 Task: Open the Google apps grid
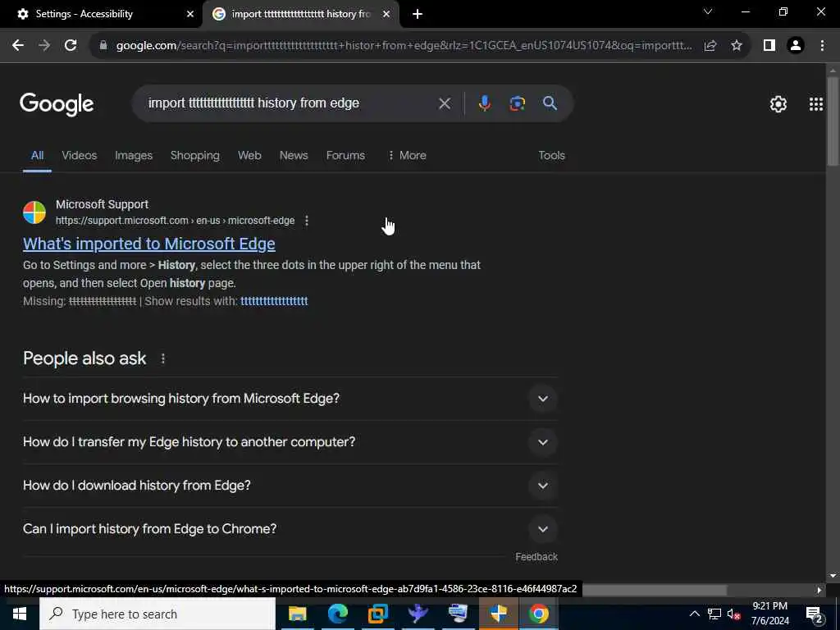(x=816, y=104)
